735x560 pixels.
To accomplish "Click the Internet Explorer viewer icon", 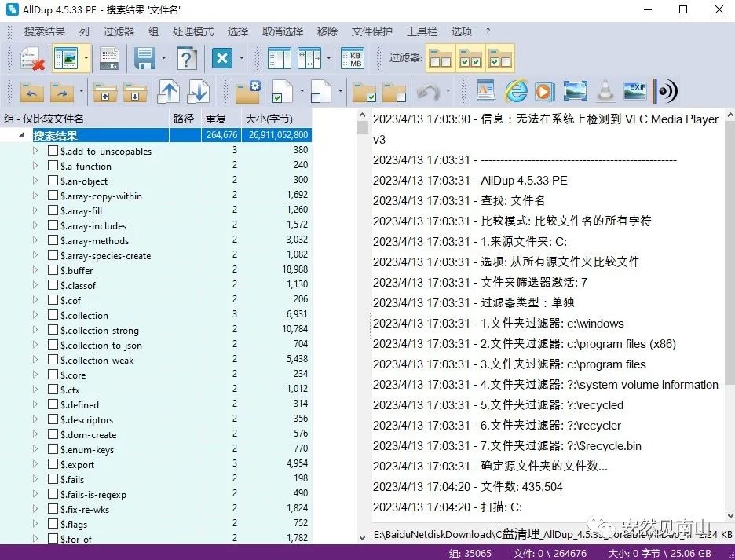I will click(516, 90).
